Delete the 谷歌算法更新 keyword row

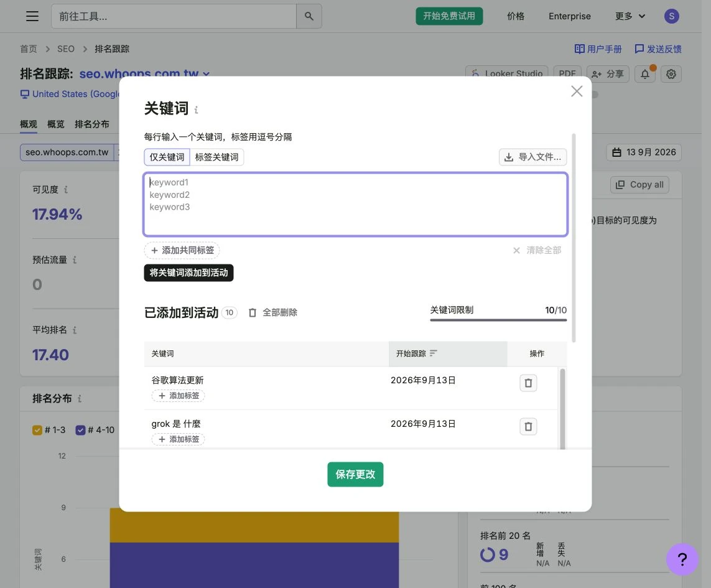(x=528, y=383)
